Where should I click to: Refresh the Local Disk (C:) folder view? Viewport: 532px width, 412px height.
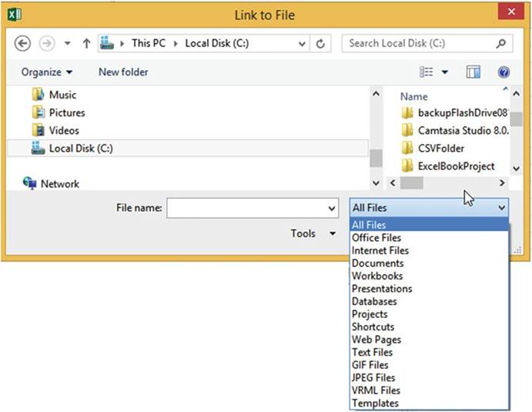321,43
